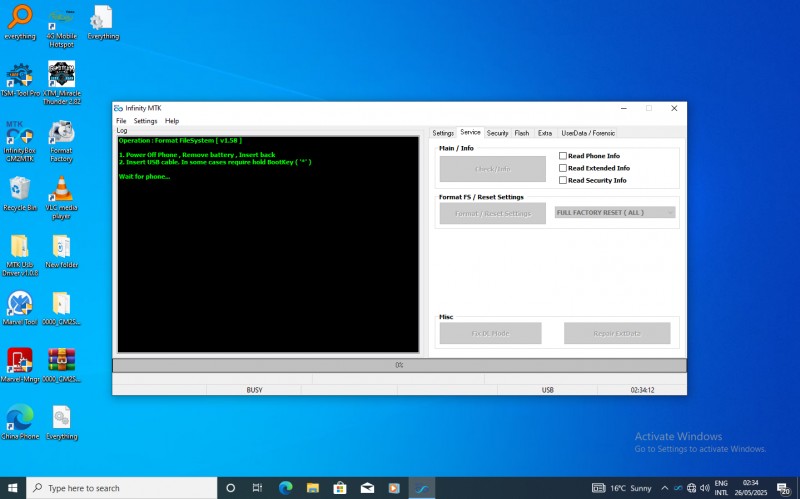Image resolution: width=800 pixels, height=499 pixels.
Task: Launch Marvel Tool desktop shortcut
Action: pos(20,309)
